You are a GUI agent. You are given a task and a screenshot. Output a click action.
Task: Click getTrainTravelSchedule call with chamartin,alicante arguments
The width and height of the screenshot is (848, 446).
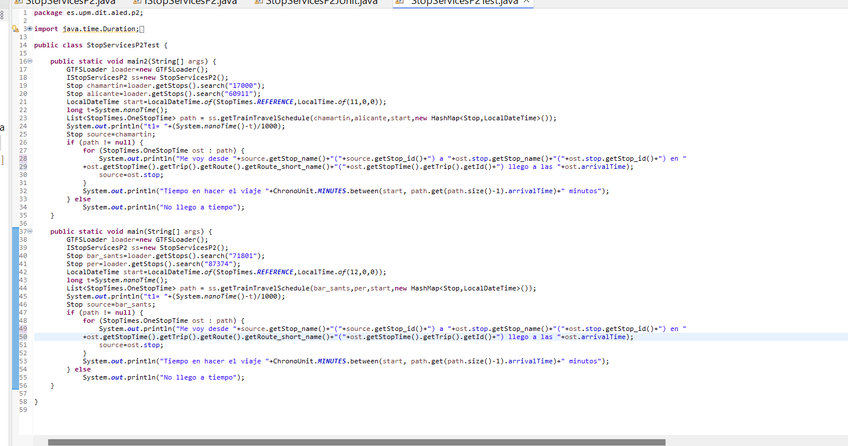[x=382, y=118]
